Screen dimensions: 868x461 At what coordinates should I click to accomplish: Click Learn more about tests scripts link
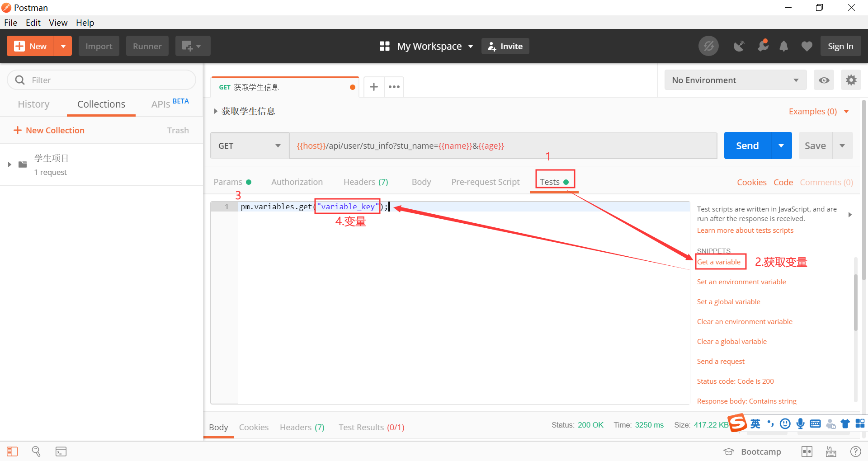[745, 230]
